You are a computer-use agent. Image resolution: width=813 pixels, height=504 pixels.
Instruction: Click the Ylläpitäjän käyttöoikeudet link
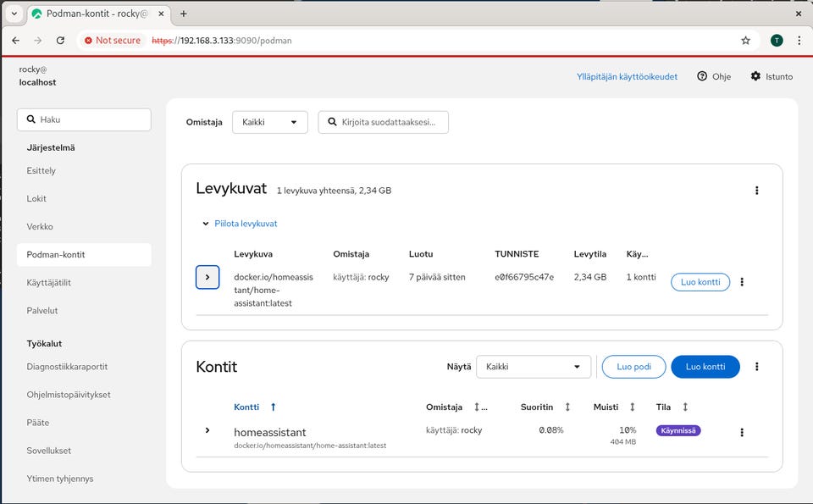pos(627,76)
